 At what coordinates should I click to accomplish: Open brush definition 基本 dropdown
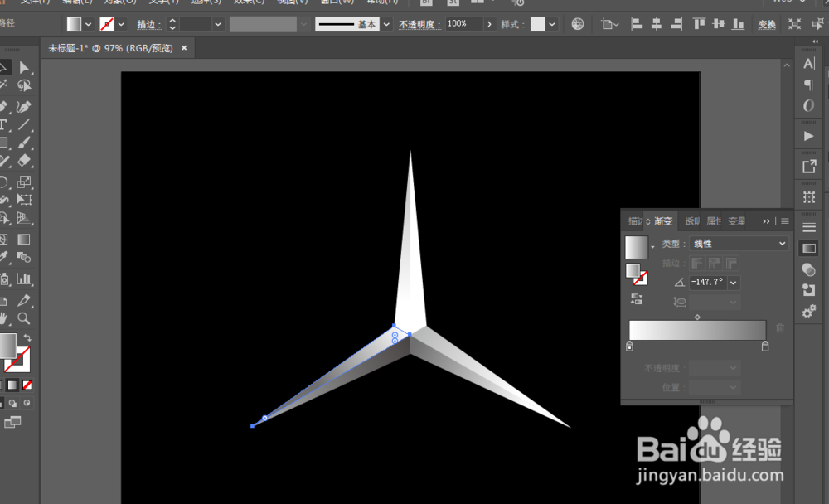[x=386, y=24]
